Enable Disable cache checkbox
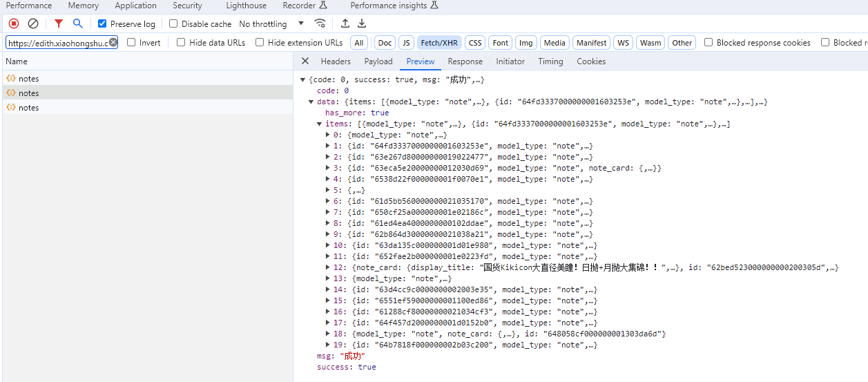868x382 pixels. click(174, 23)
